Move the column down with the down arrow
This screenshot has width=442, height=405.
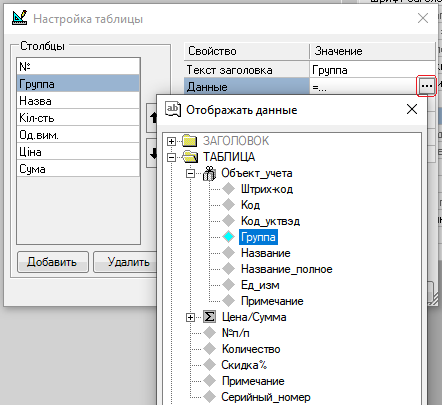[152, 153]
